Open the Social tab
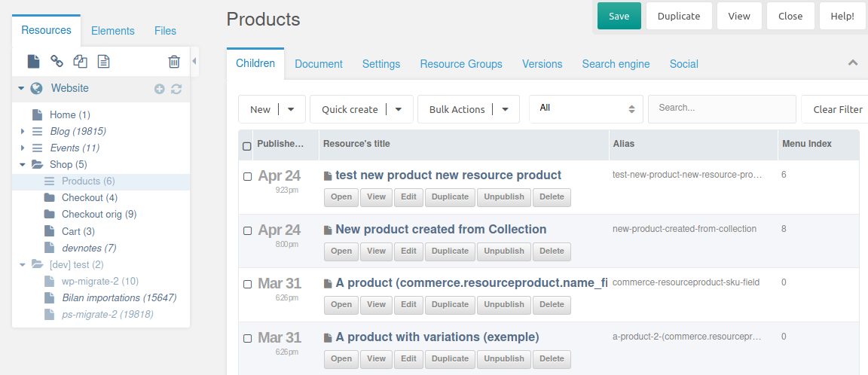Screen dimensions: 868x375 (x=684, y=64)
